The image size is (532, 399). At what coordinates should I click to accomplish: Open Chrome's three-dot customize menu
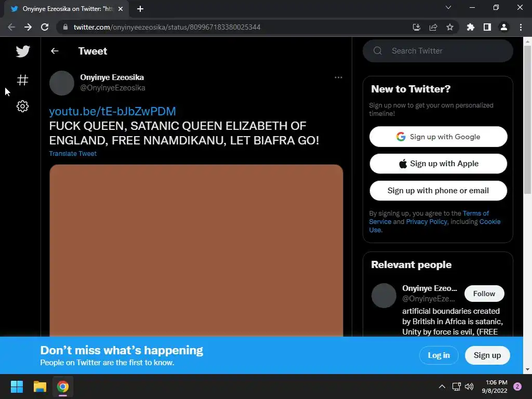(x=521, y=27)
